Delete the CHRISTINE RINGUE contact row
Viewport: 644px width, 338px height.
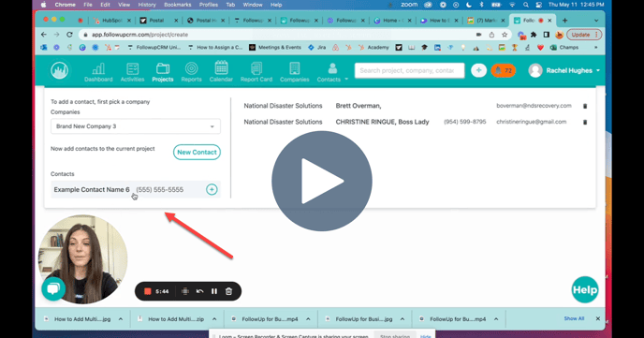click(585, 122)
